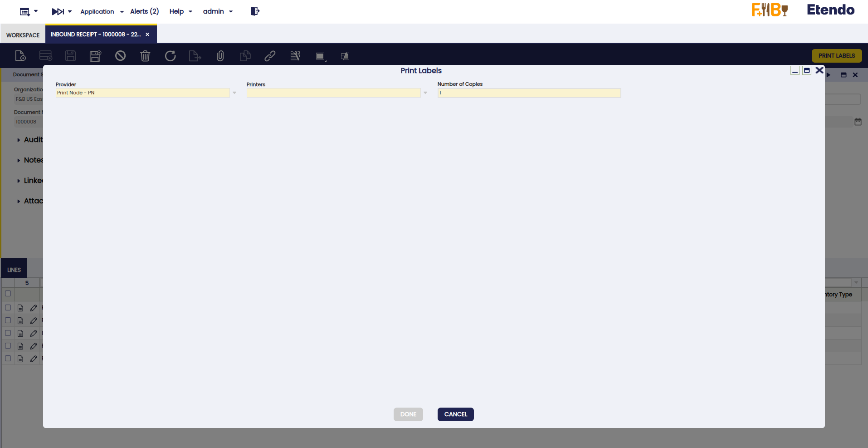Click the paperclip attachment icon
The height and width of the screenshot is (448, 868).
click(x=220, y=56)
